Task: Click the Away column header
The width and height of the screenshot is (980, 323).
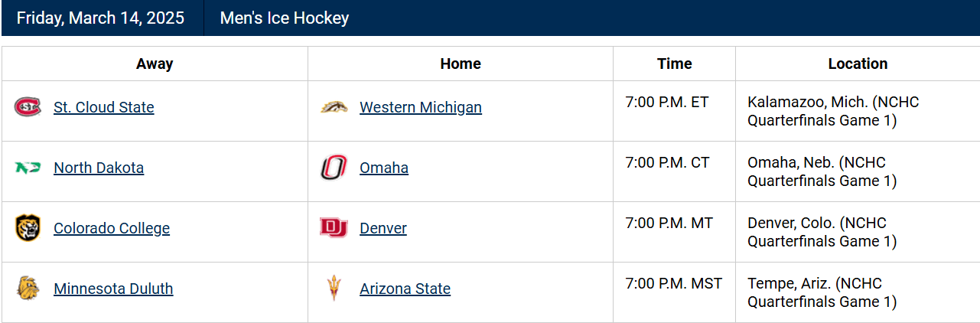Action: 155,64
